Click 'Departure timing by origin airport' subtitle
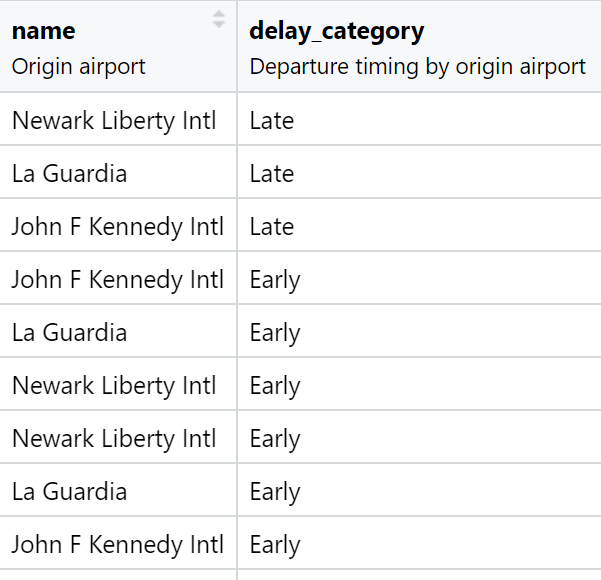Image resolution: width=601 pixels, height=580 pixels. [x=417, y=66]
